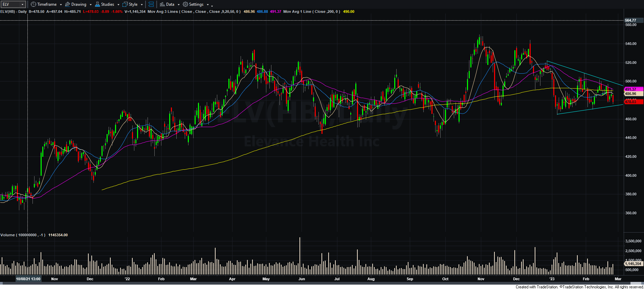Screen dimensions: 644x289
Task: Expand the Settings dropdown arrow
Action: (x=208, y=5)
